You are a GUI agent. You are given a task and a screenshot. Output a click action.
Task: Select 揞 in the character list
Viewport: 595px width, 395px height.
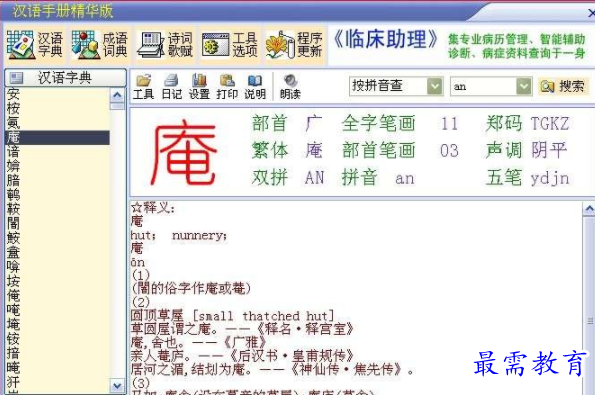click(x=13, y=353)
